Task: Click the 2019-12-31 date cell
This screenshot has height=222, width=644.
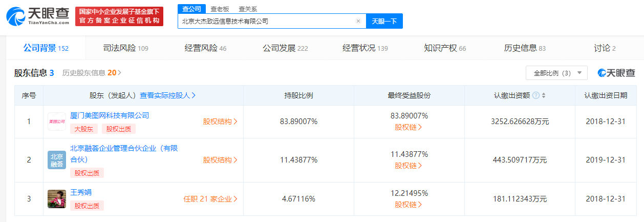Action: [x=606, y=160]
